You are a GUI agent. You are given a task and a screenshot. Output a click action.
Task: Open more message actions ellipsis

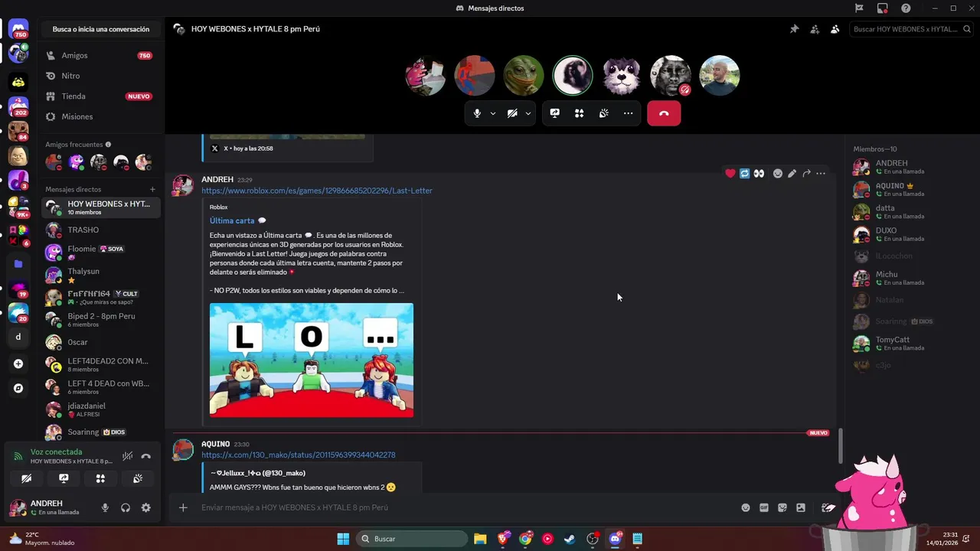[x=821, y=174]
